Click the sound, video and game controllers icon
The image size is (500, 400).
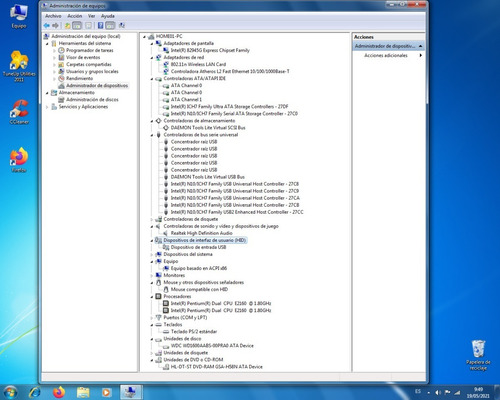point(158,226)
